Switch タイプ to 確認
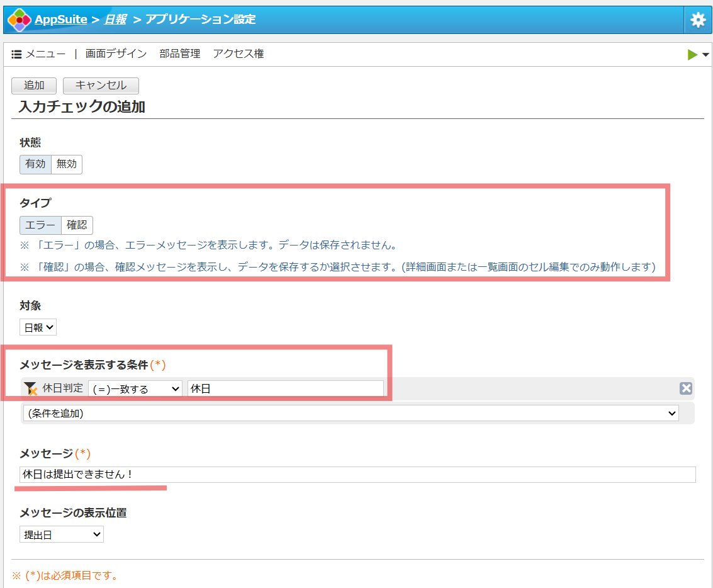 pos(77,225)
